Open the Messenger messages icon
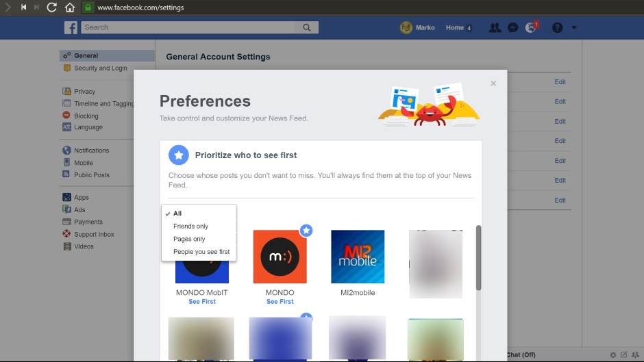 (512, 28)
